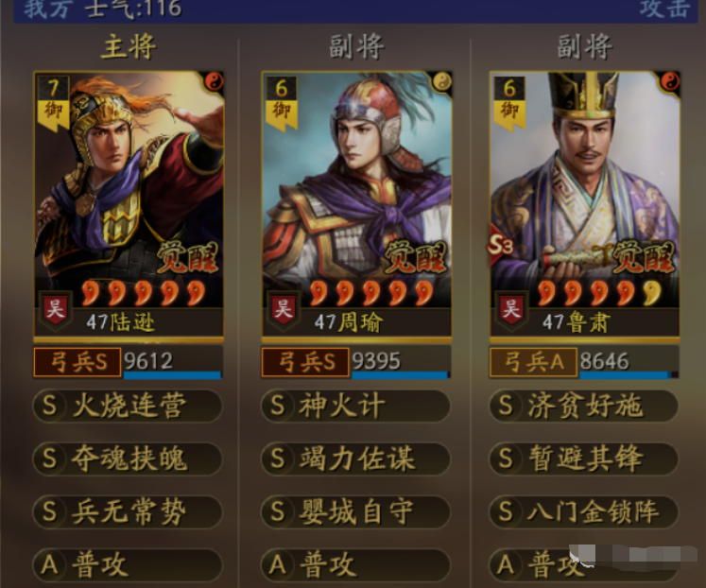Open the 鲁肃 general portrait card
The image size is (706, 588).
click(x=584, y=204)
